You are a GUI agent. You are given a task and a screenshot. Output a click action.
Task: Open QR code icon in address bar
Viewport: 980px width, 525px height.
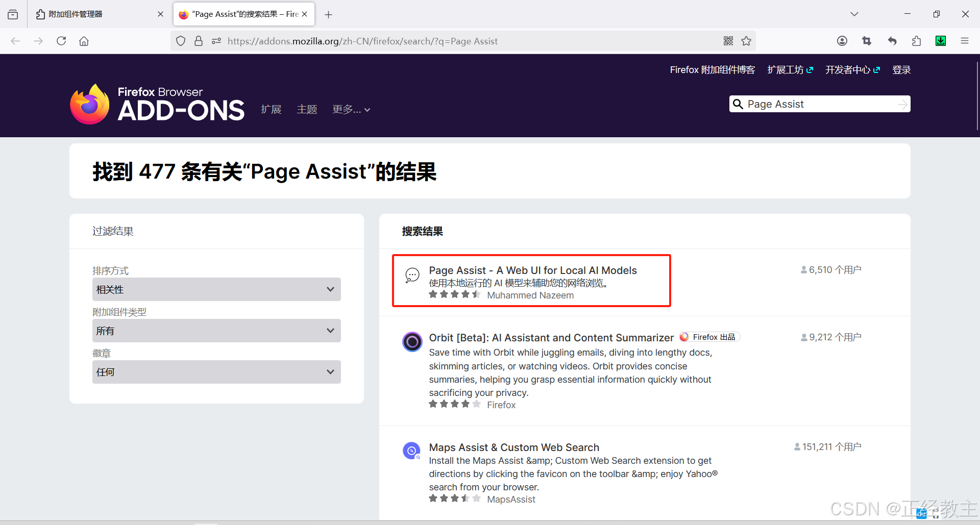coord(728,41)
